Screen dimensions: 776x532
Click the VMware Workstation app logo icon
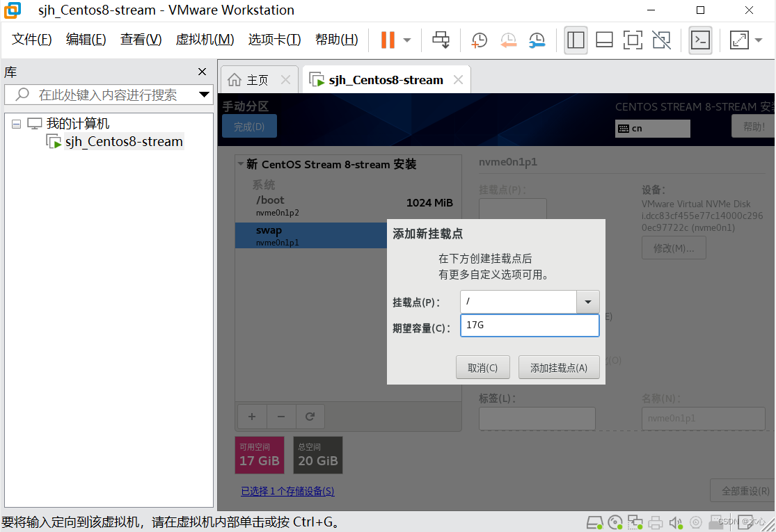click(x=13, y=10)
